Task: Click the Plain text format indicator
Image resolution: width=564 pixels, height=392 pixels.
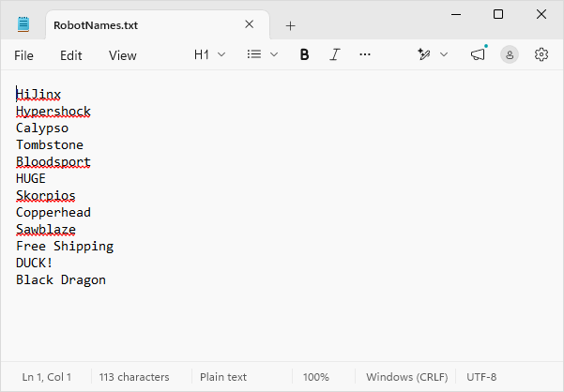Action: [223, 377]
